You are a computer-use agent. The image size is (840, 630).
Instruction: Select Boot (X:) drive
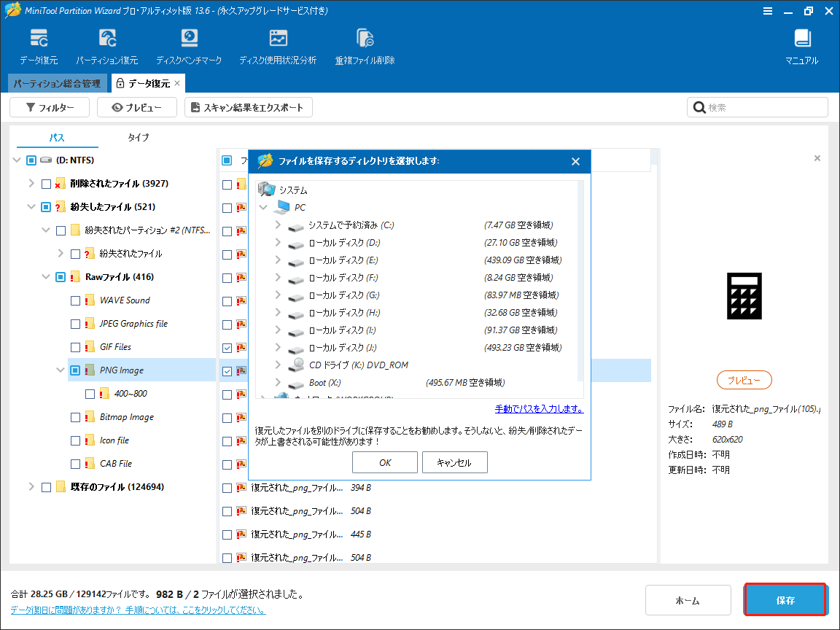click(x=324, y=383)
